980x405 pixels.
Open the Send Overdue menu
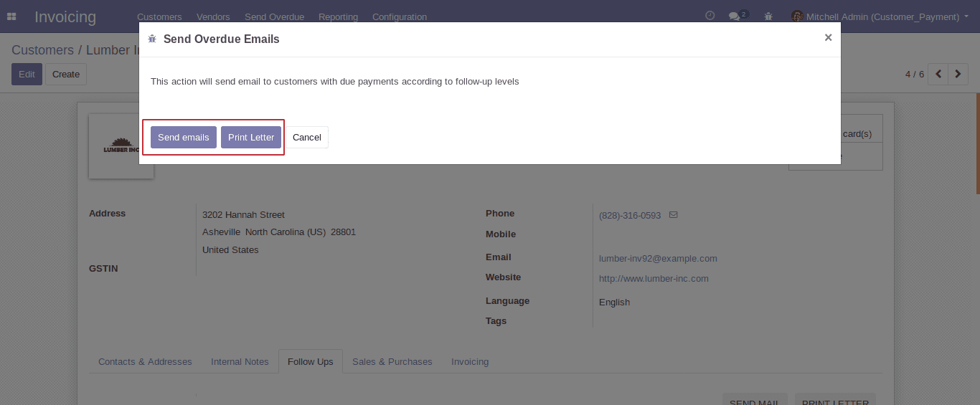[274, 16]
